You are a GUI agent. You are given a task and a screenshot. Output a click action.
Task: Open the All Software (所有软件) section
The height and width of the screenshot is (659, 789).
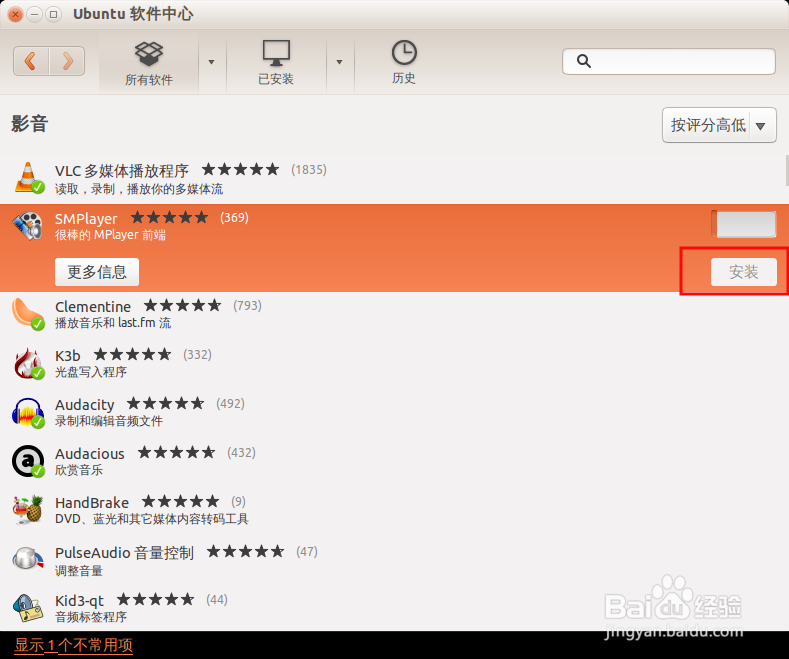click(x=149, y=63)
